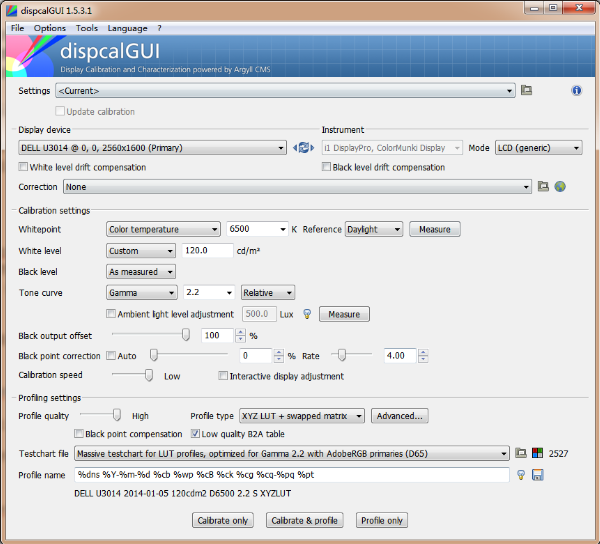Click the Profile quality slider
The image size is (600, 544).
click(100, 415)
